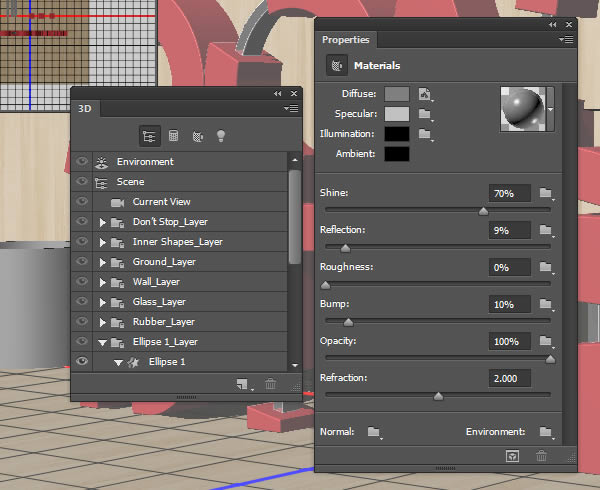This screenshot has height=490, width=600.
Task: Open Normal map folder icon
Action: 374,432
